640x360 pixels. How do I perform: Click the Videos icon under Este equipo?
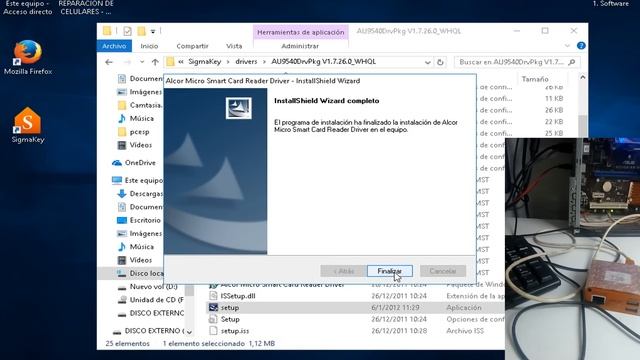click(122, 260)
